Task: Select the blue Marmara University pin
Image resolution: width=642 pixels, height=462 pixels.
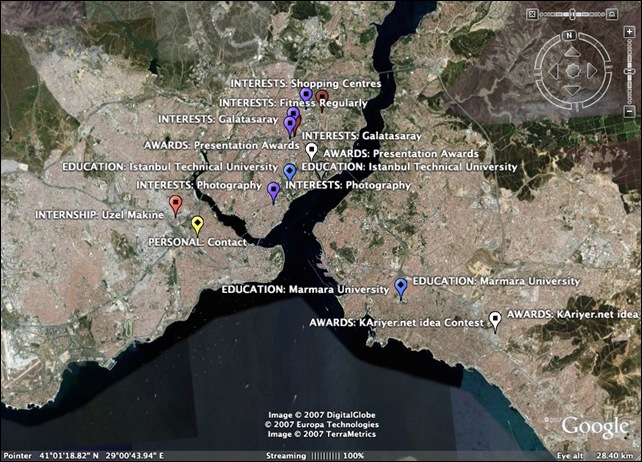Action: coord(401,287)
